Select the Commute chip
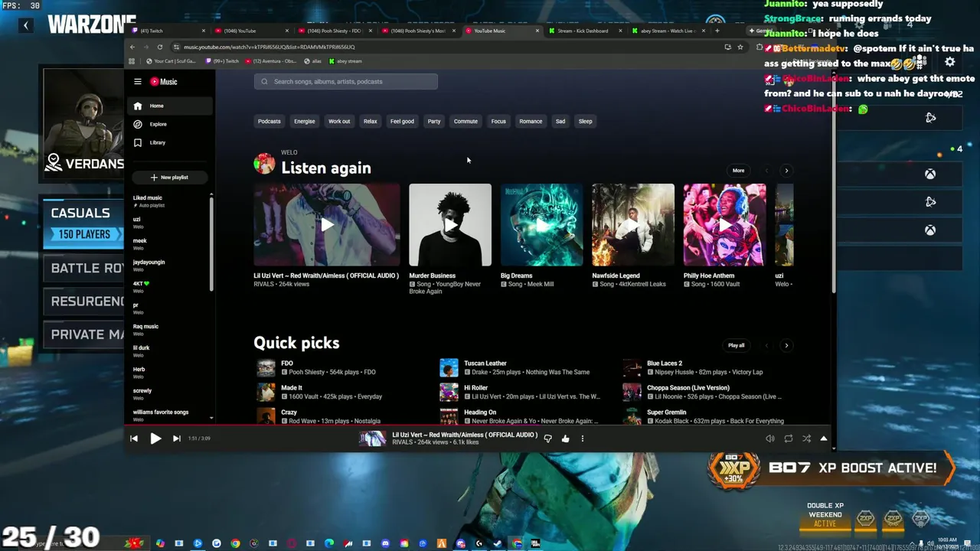Image resolution: width=980 pixels, height=551 pixels. (x=465, y=121)
